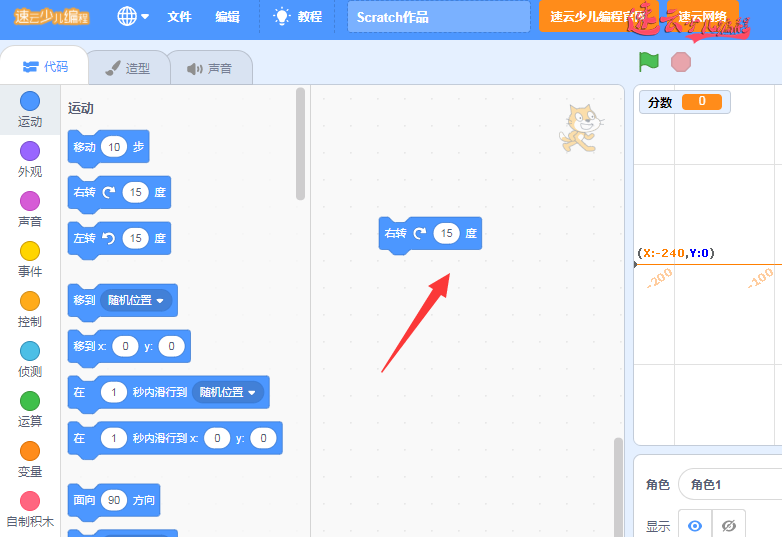Image resolution: width=782 pixels, height=537 pixels.
Task: Expand 随机位置 dropdown in glide block
Action: (229, 392)
